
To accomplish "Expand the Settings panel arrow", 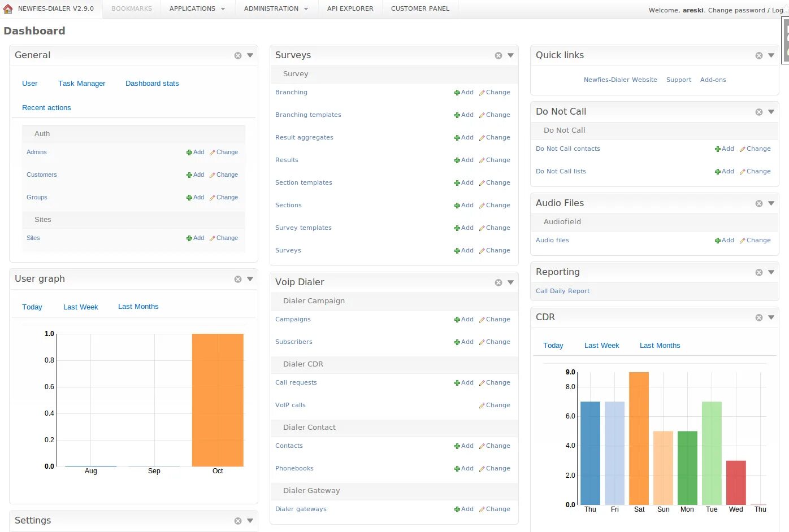I will [250, 521].
